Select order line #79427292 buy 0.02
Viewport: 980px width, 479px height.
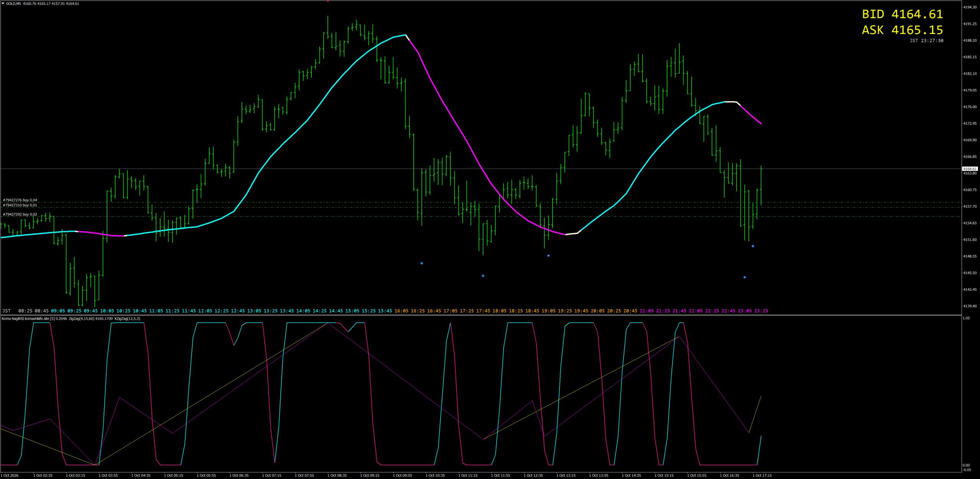pos(20,214)
